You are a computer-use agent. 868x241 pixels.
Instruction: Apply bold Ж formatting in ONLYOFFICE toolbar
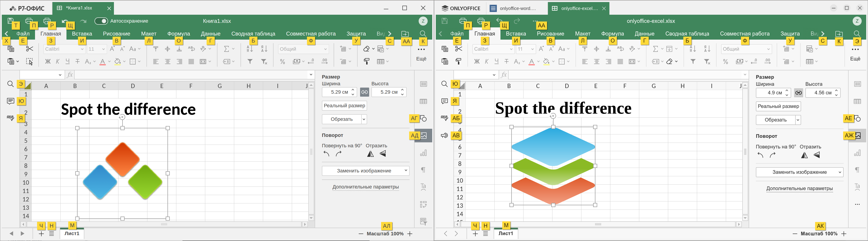476,61
